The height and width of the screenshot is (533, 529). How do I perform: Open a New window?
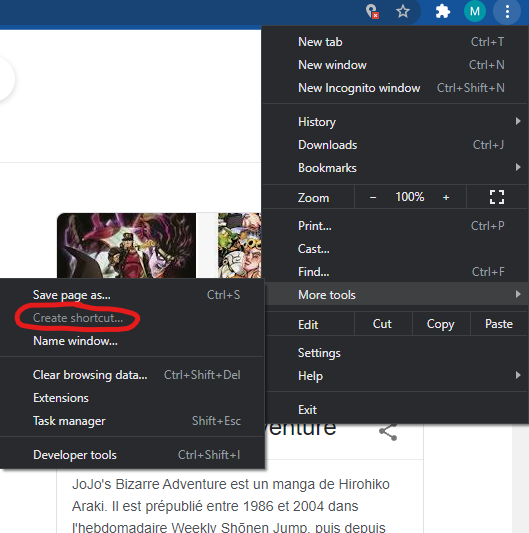pos(395,65)
